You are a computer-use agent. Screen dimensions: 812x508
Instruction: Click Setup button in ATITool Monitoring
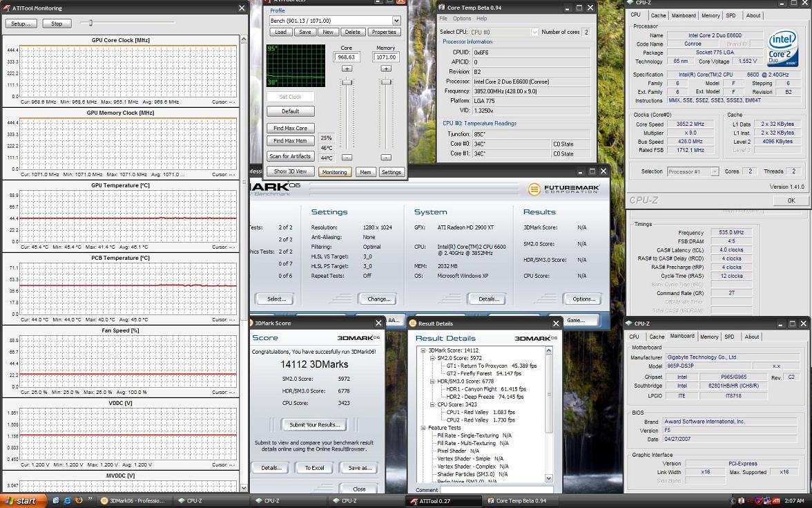21,23
